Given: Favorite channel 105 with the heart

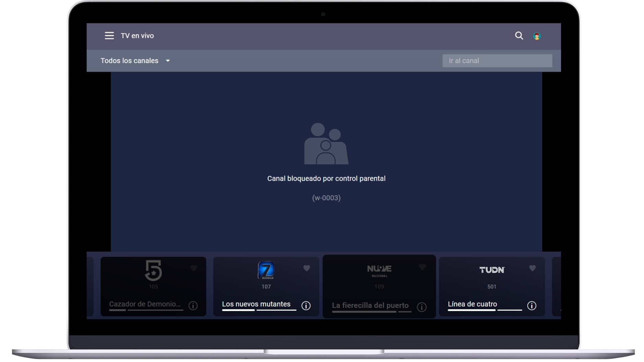Looking at the screenshot, I should point(194,268).
